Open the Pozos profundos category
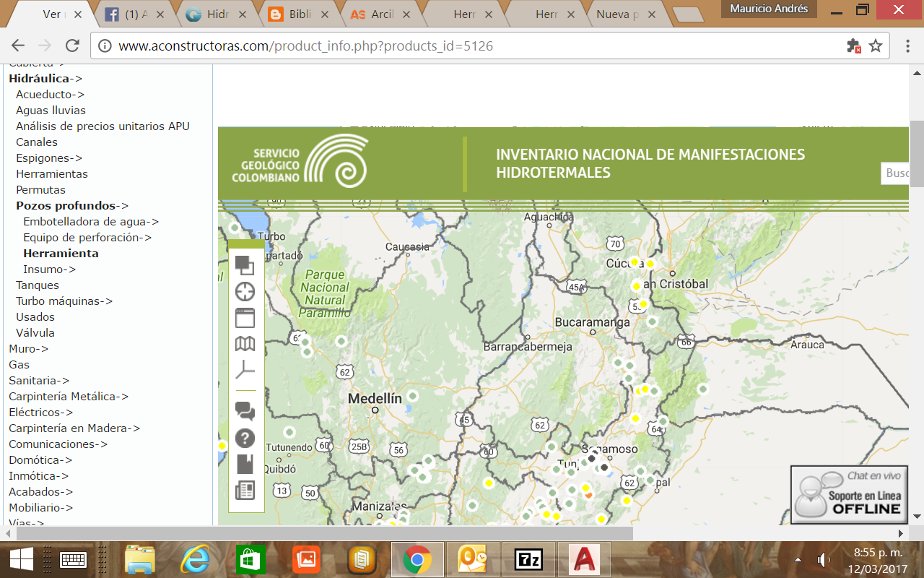The image size is (924, 578). click(72, 206)
